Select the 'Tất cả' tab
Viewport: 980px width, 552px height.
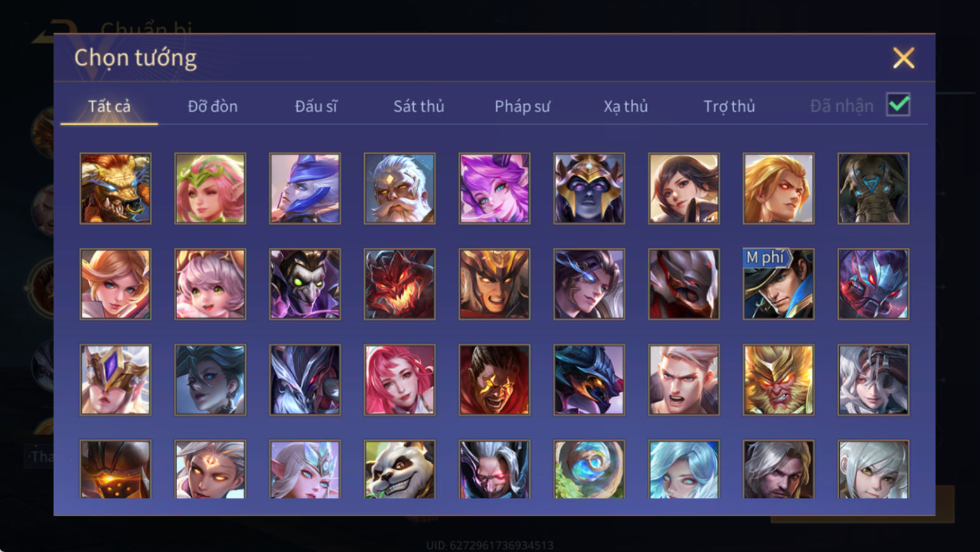click(x=109, y=106)
